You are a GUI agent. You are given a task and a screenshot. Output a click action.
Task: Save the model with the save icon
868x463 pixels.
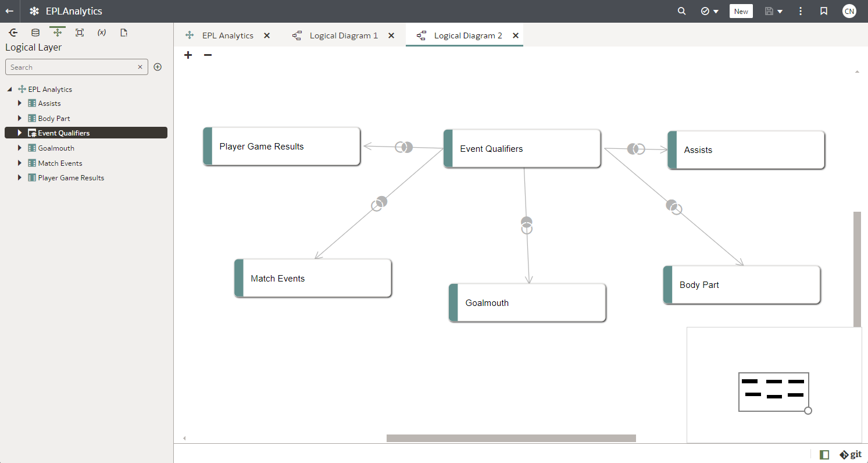pos(769,11)
